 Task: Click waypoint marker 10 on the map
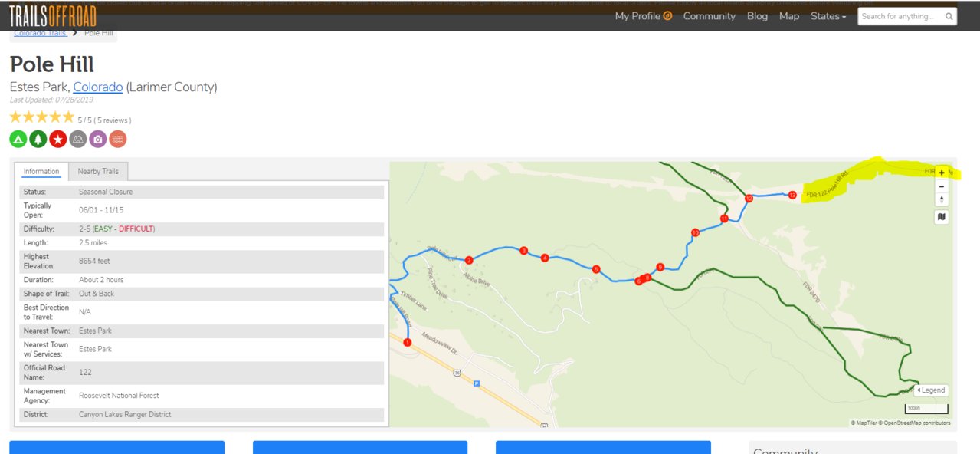click(695, 232)
